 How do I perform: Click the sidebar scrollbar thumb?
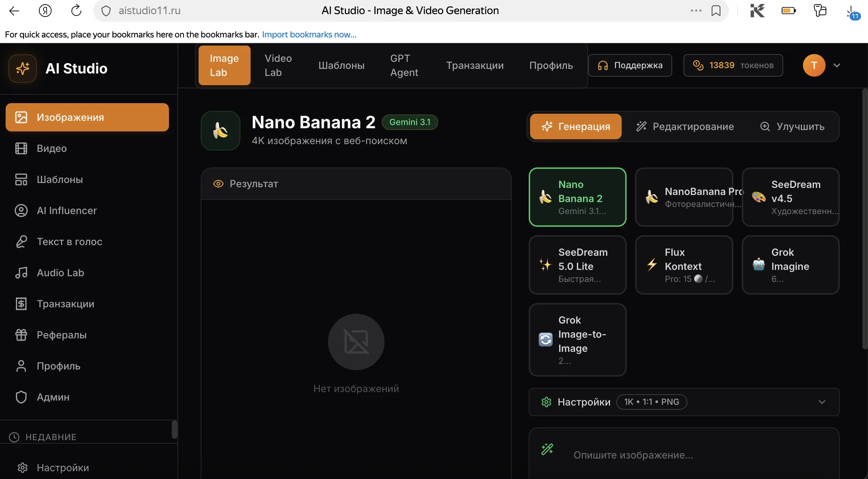175,429
